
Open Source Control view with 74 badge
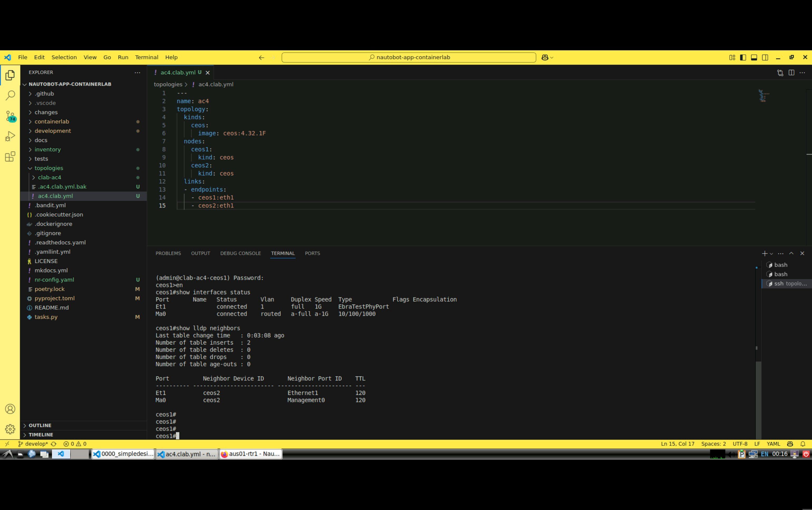[x=10, y=116]
